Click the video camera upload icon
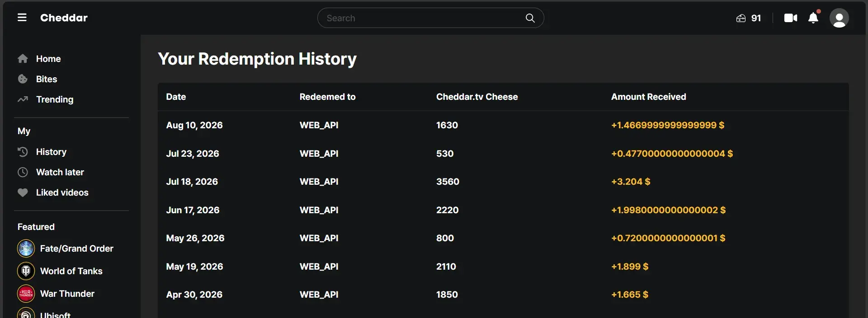Image resolution: width=868 pixels, height=318 pixels. 791,18
